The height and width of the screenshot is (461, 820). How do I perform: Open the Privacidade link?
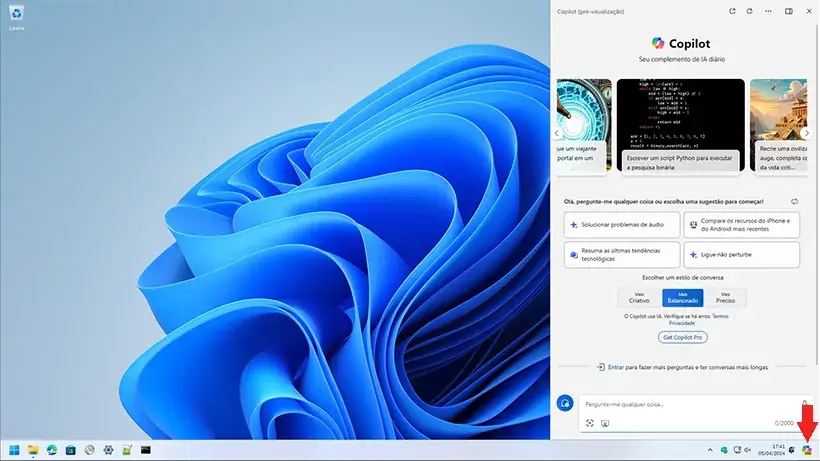(x=682, y=323)
